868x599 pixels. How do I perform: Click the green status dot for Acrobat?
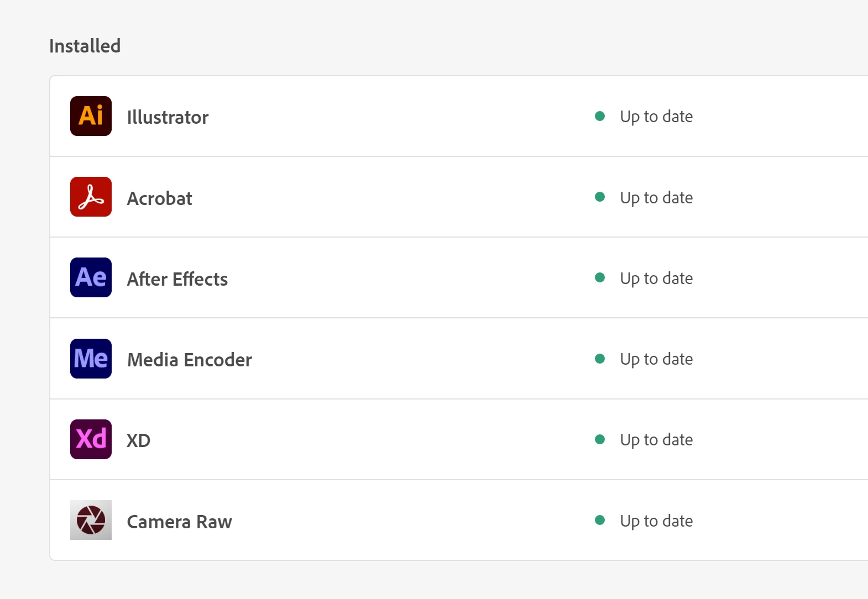600,197
